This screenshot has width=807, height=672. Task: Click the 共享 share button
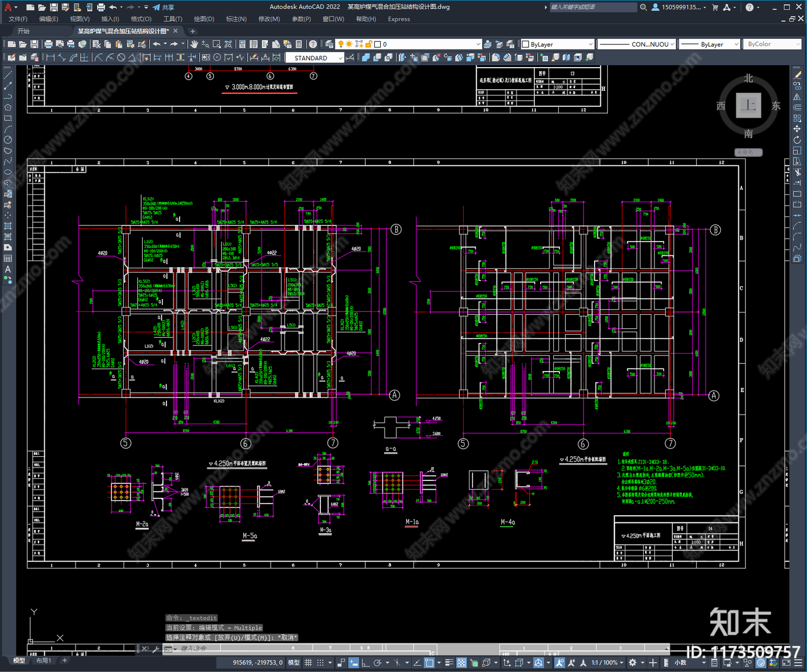[x=163, y=7]
